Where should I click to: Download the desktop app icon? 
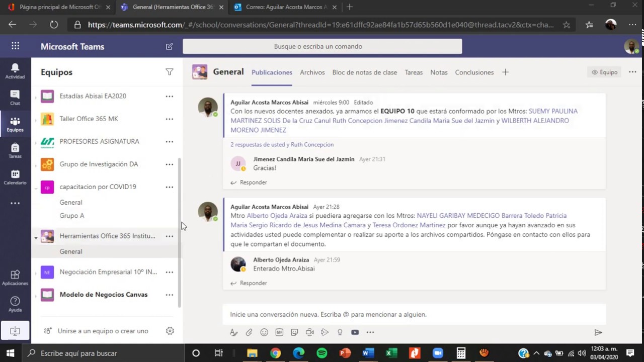pos(15,331)
